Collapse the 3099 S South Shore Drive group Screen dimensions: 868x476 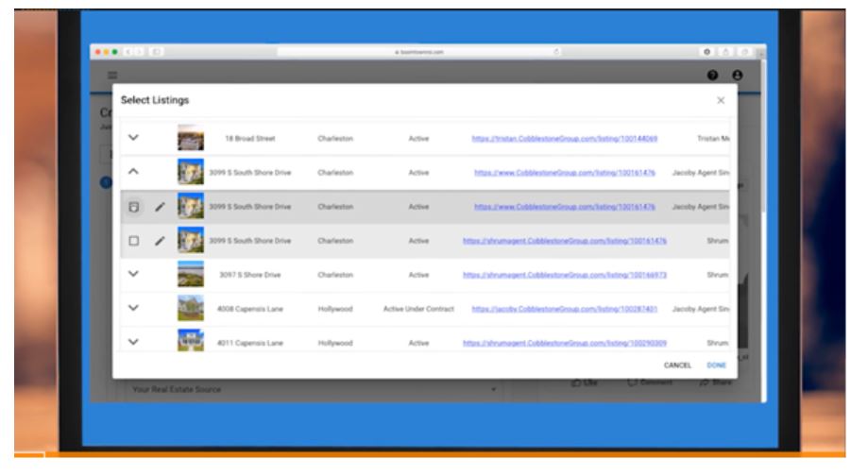(x=133, y=172)
